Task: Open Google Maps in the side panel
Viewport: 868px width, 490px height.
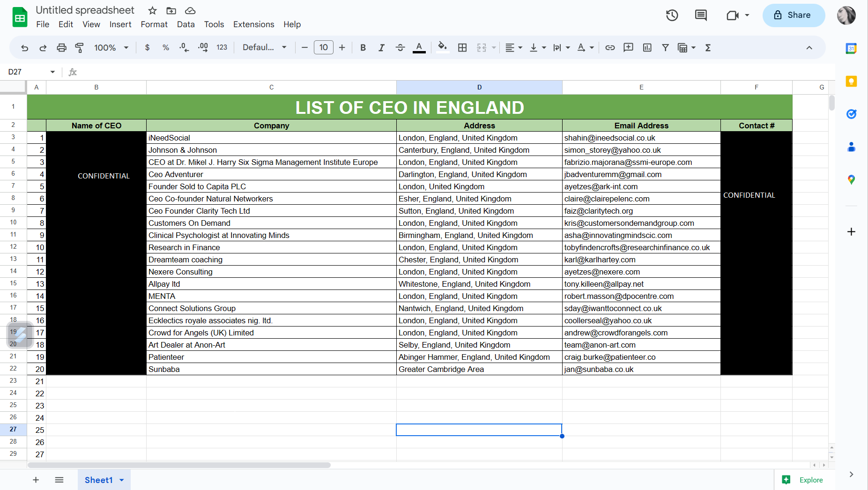Action: pyautogui.click(x=851, y=179)
